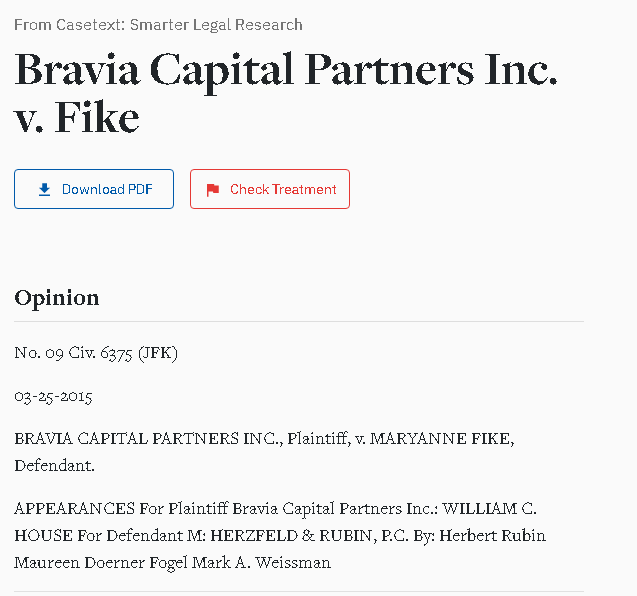Open the Check Treatment button
Image resolution: width=637 pixels, height=596 pixels.
(x=270, y=189)
